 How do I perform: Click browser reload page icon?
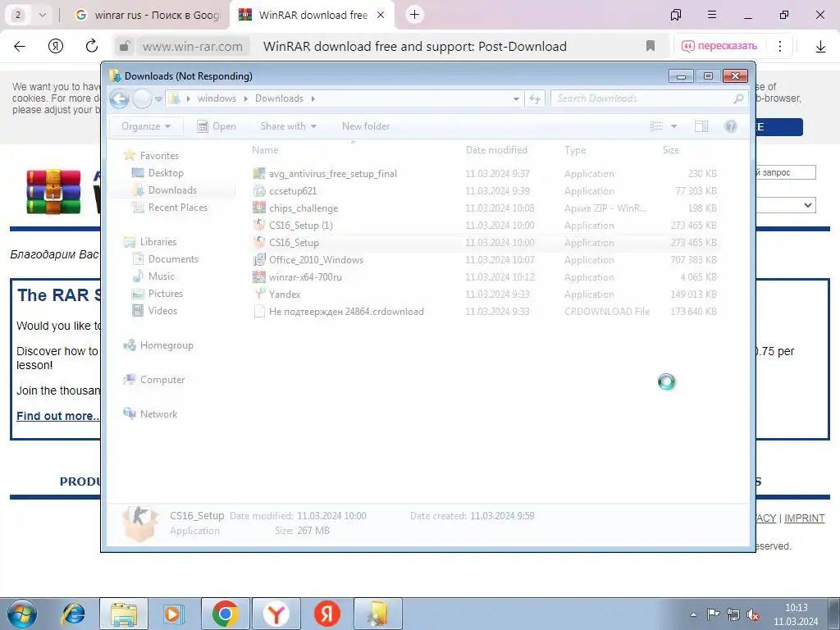pyautogui.click(x=92, y=46)
